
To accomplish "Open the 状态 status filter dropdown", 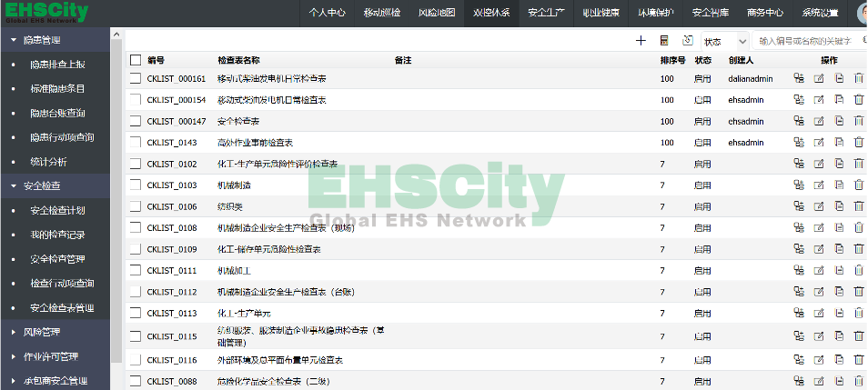I will click(725, 42).
